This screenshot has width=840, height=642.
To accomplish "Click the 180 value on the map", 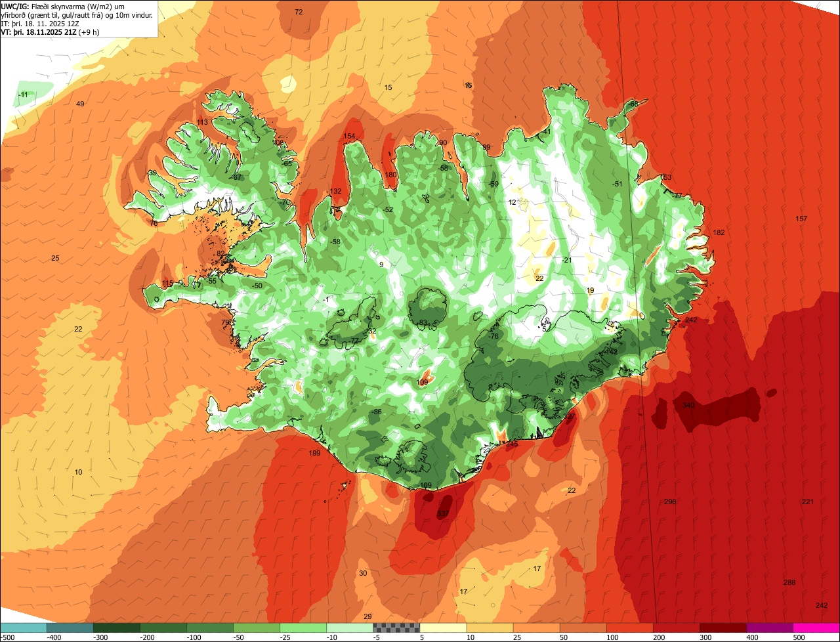I will point(390,175).
